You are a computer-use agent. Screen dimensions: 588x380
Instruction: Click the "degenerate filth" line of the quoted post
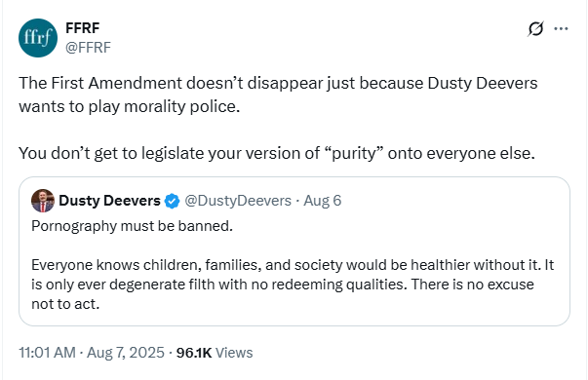tap(283, 285)
